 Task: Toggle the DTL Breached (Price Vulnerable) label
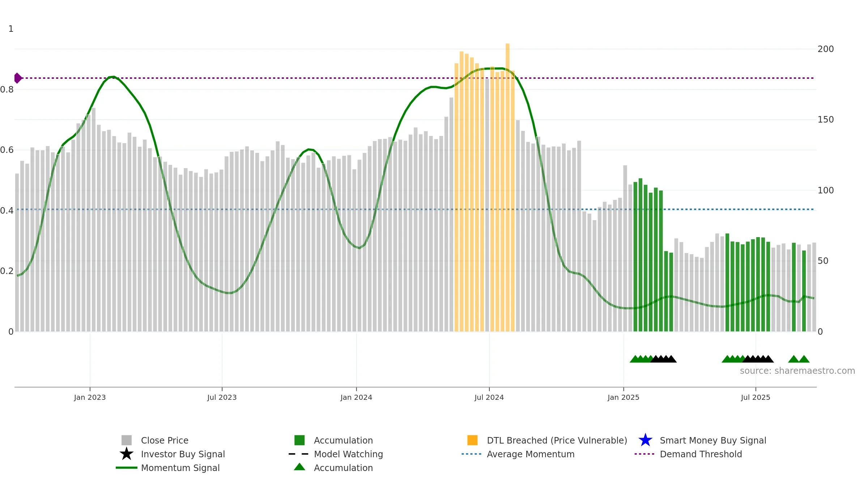(557, 440)
